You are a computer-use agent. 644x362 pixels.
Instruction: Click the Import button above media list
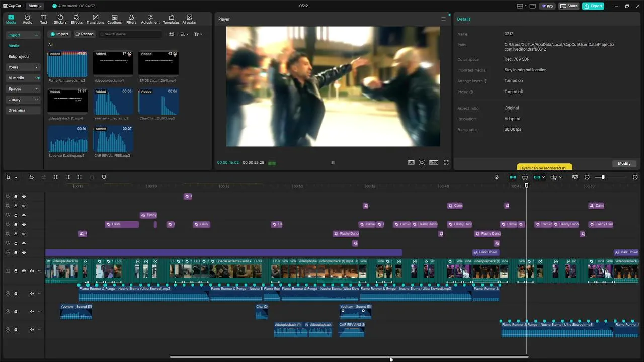tap(59, 34)
